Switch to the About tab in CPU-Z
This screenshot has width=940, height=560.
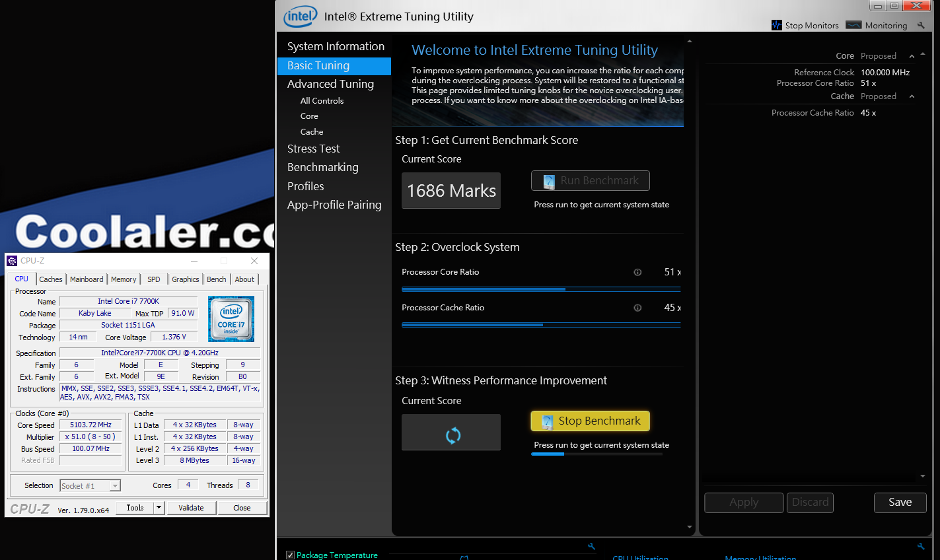(244, 279)
